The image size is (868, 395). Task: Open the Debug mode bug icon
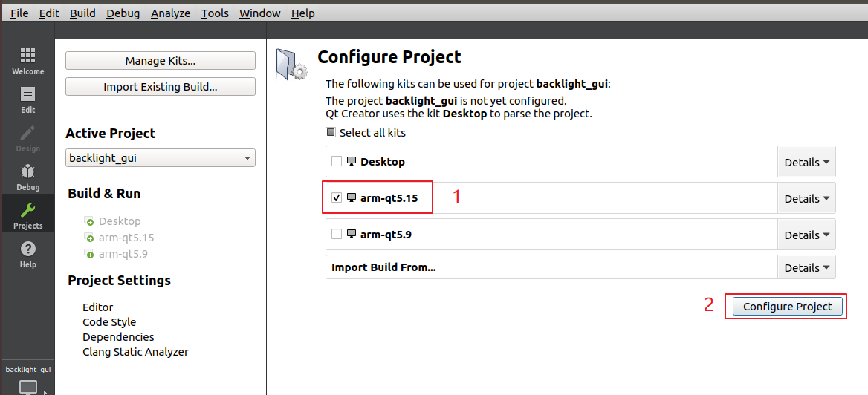click(x=27, y=172)
